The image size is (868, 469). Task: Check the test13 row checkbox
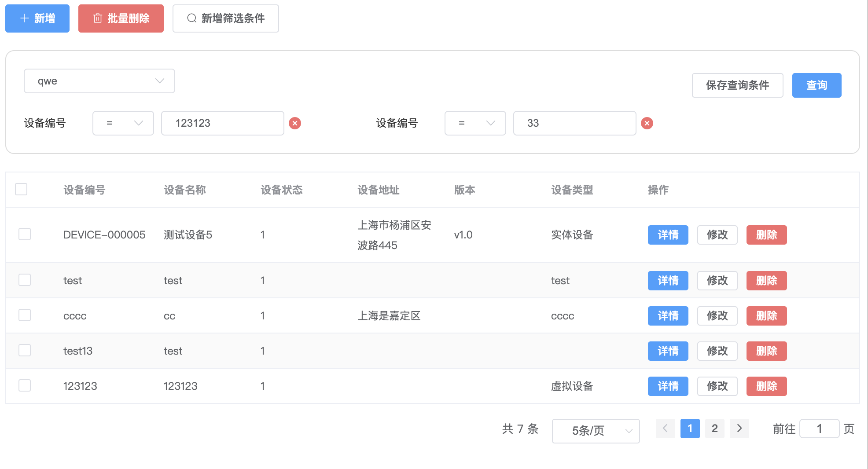(25, 350)
